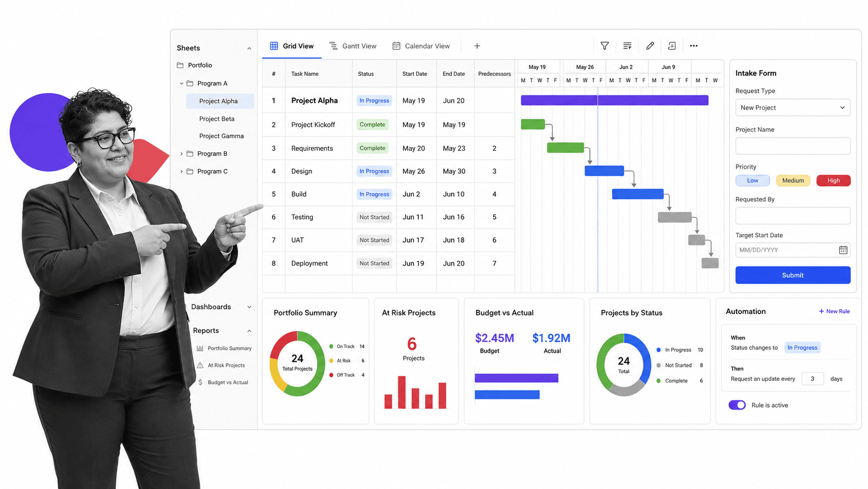The width and height of the screenshot is (868, 489).
Task: Select Medium priority option
Action: tap(793, 180)
